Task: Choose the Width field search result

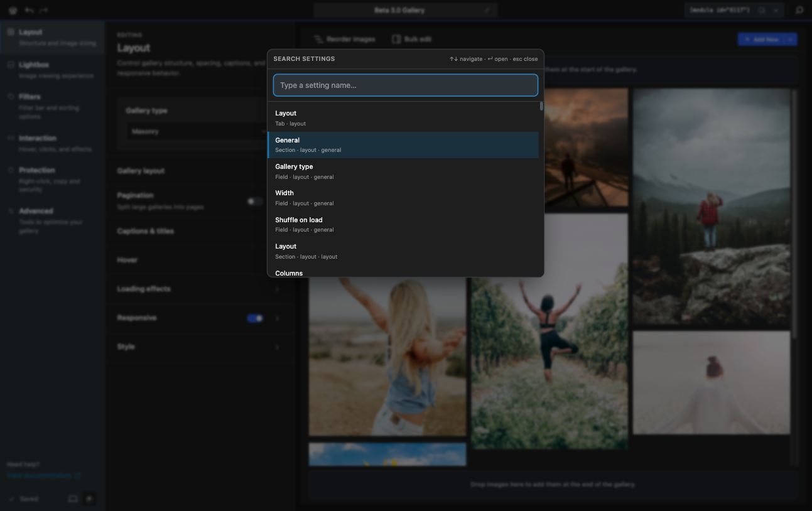Action: pos(403,198)
